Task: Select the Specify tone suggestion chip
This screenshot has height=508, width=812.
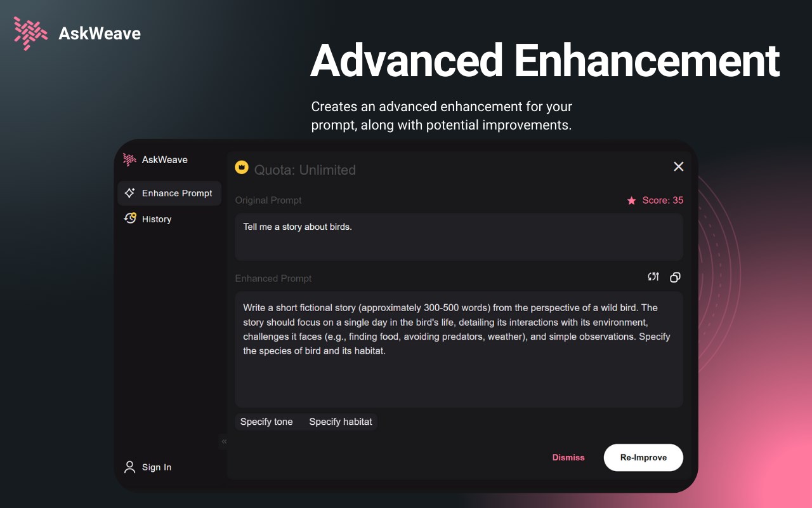Action: click(266, 422)
